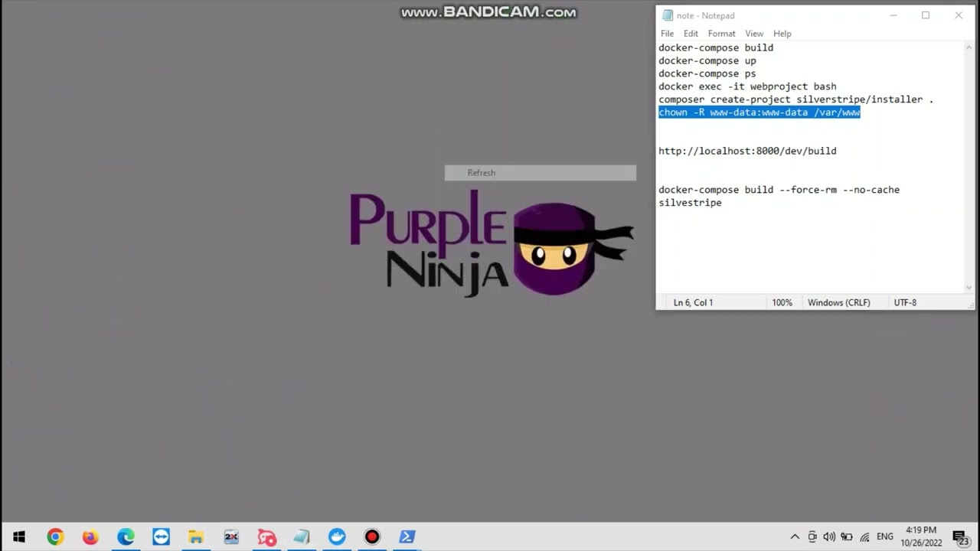Image resolution: width=980 pixels, height=551 pixels.
Task: Click the Notepad scrollbar down arrow
Action: tap(969, 288)
